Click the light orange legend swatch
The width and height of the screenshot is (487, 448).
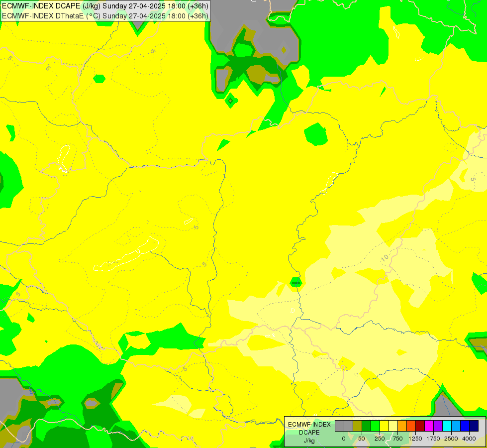click(402, 426)
